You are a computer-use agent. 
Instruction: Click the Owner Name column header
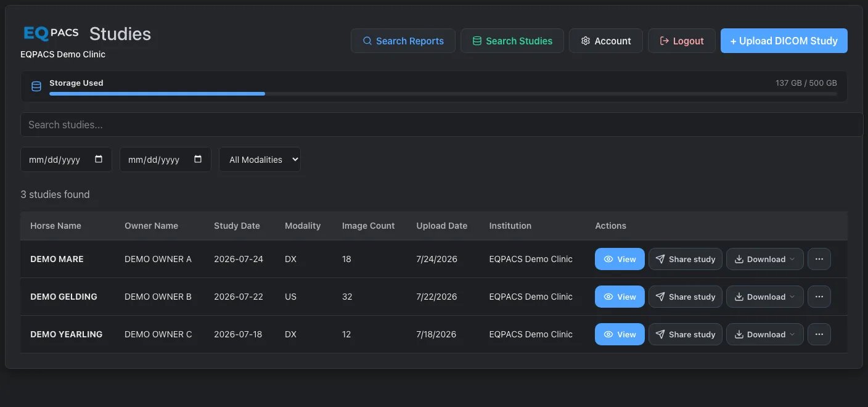point(151,226)
